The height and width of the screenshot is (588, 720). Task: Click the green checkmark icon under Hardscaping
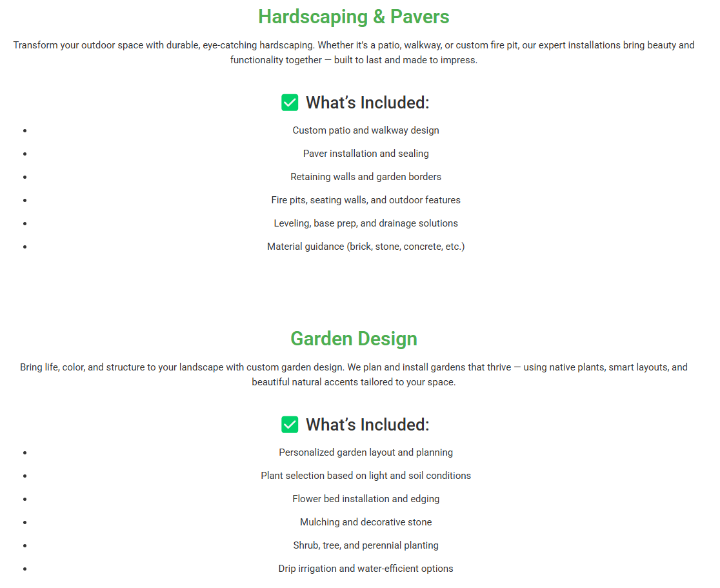pos(290,103)
